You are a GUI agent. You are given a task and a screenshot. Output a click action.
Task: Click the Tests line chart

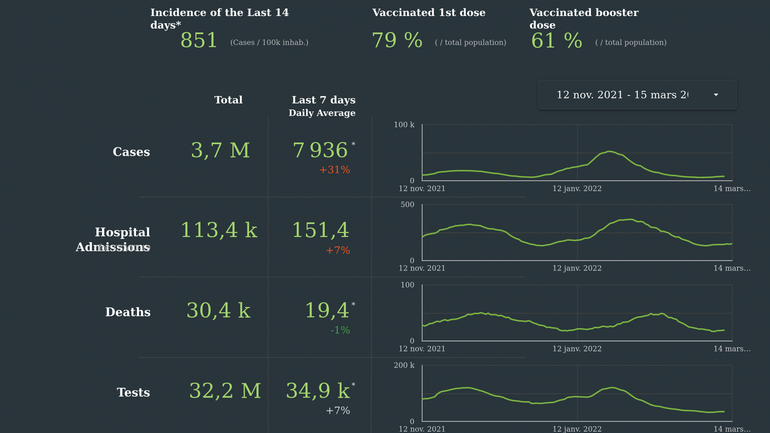(x=577, y=393)
